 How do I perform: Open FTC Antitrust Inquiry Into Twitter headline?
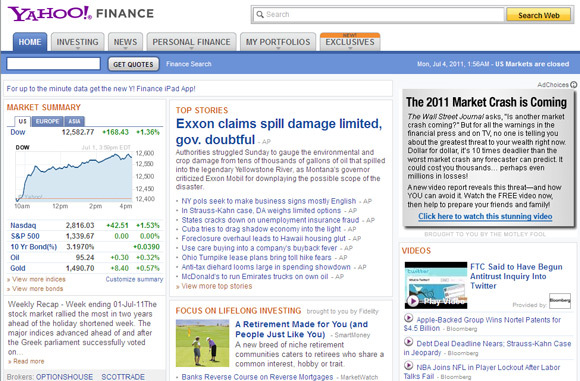tap(516, 276)
